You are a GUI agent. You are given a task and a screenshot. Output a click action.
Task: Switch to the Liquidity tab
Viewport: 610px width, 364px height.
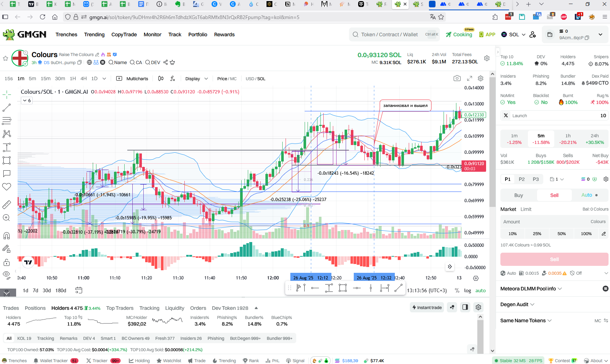(x=174, y=308)
